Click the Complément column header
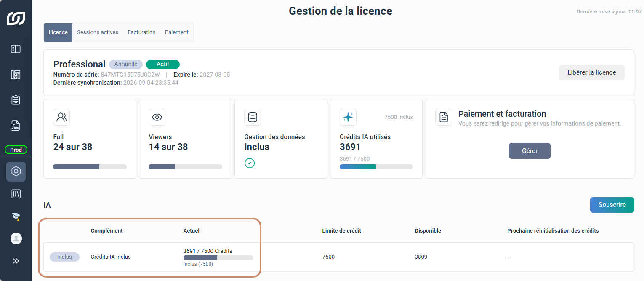The height and width of the screenshot is (281, 644). 107,231
